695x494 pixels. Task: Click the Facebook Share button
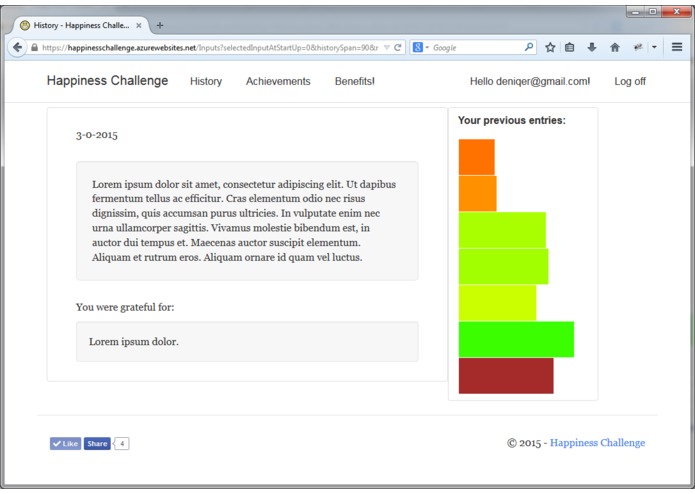click(x=97, y=443)
